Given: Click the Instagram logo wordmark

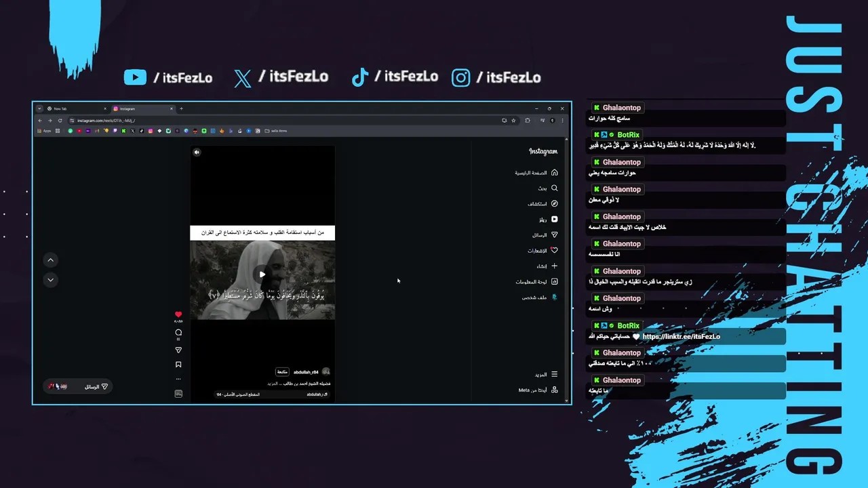Looking at the screenshot, I should pos(543,152).
